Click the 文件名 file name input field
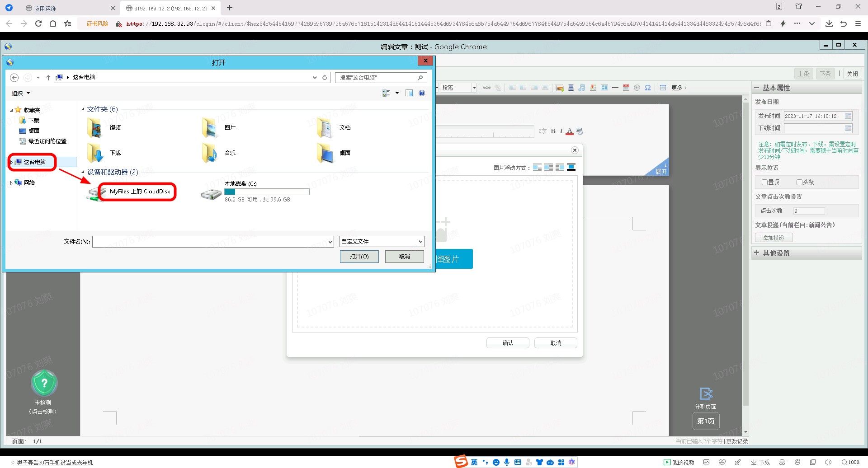 coord(210,242)
